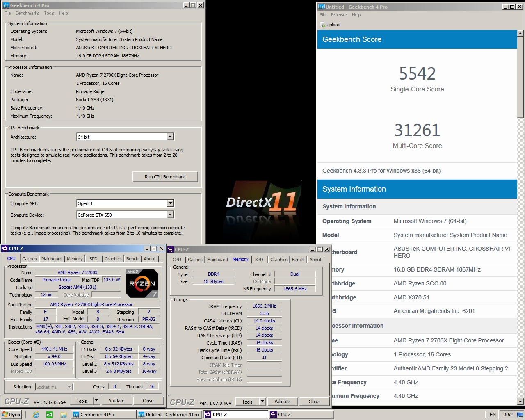The height and width of the screenshot is (420, 525).
Task: Open Tools menu in Geekbench 4 Pro window
Action: coord(49,13)
